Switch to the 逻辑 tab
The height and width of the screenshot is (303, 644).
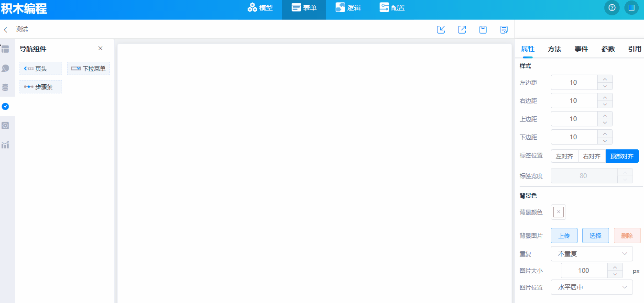click(348, 8)
